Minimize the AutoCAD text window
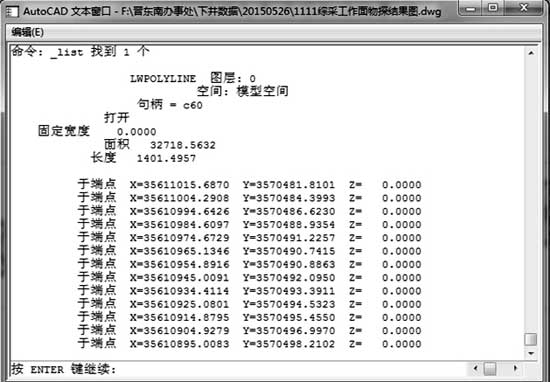Image resolution: width=550 pixels, height=382 pixels. [470, 8]
